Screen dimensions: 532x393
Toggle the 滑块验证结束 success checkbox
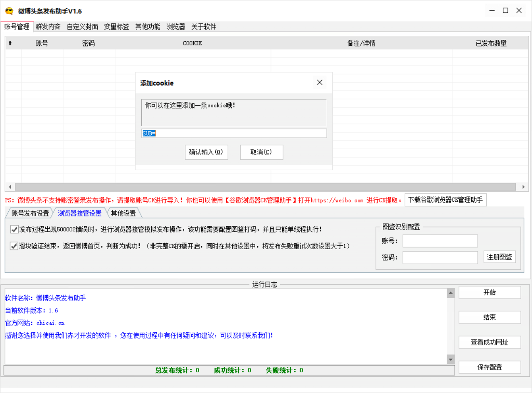click(15, 246)
